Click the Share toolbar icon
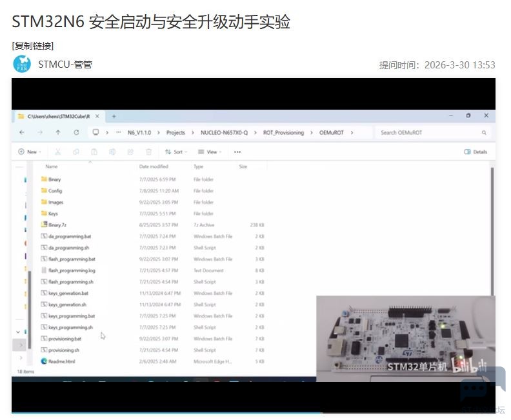511x420 pixels. coord(130,152)
